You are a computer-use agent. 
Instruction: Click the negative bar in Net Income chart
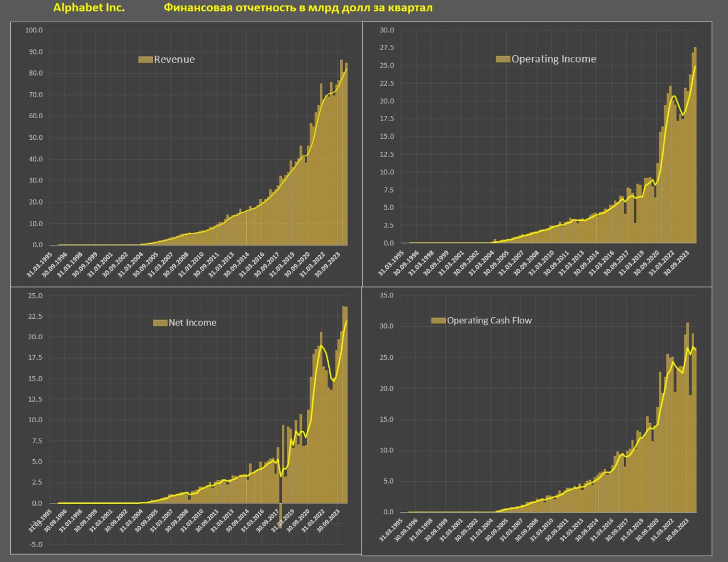pos(280,515)
